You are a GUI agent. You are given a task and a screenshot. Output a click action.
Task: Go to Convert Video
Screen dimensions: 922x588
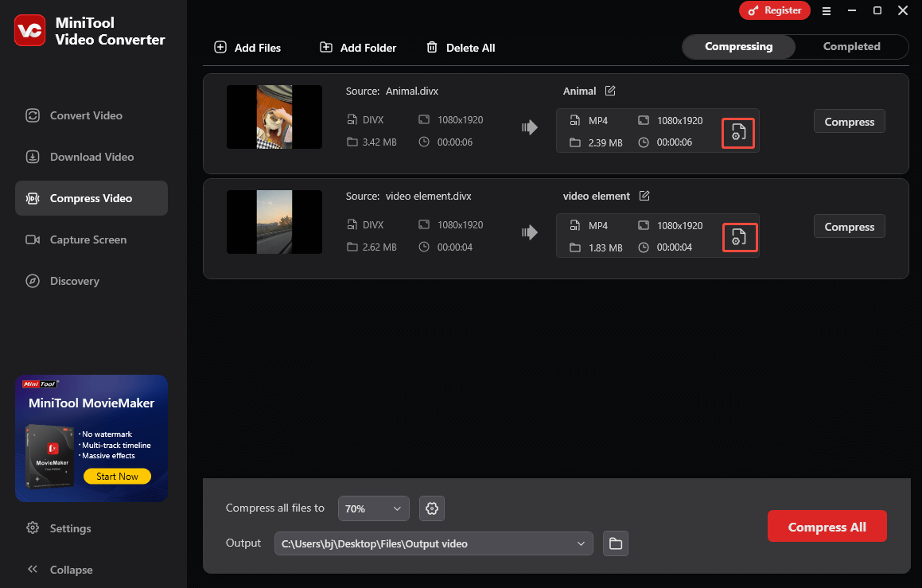(91, 116)
